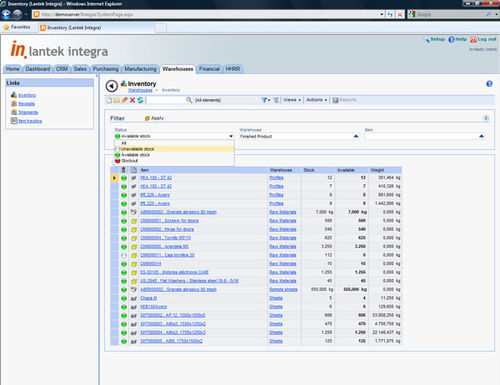
Task: Click inside the toolbar search text field
Action: [166, 100]
